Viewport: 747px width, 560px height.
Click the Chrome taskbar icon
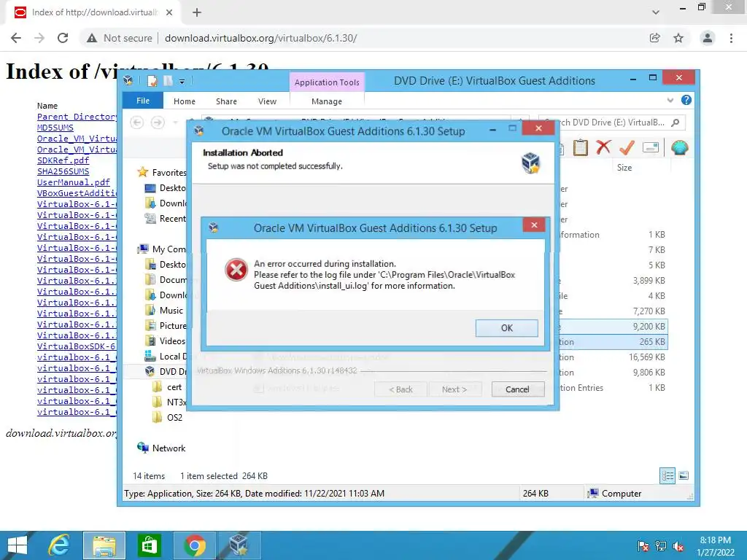(x=194, y=545)
